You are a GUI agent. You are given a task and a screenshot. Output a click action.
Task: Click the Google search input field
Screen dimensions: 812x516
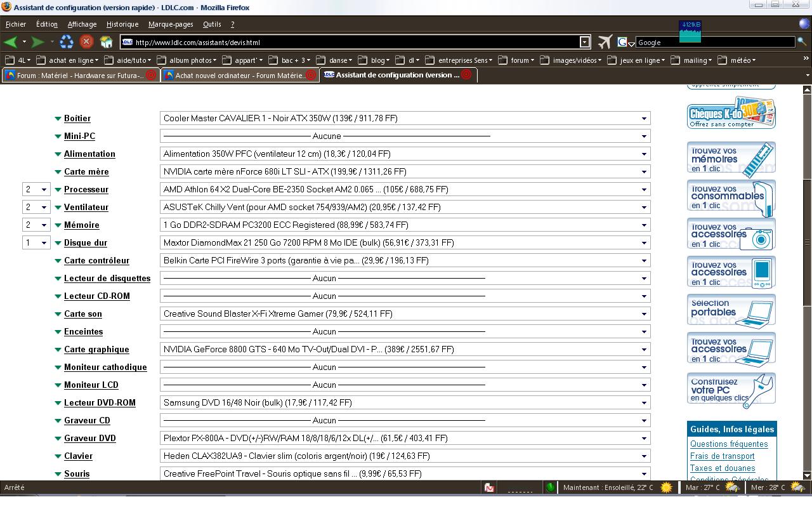coord(715,42)
